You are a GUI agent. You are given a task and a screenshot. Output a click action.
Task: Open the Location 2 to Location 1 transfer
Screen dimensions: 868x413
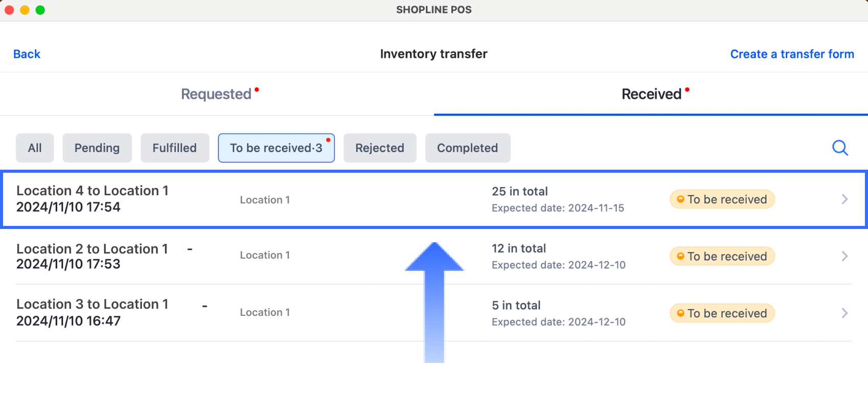(x=92, y=256)
